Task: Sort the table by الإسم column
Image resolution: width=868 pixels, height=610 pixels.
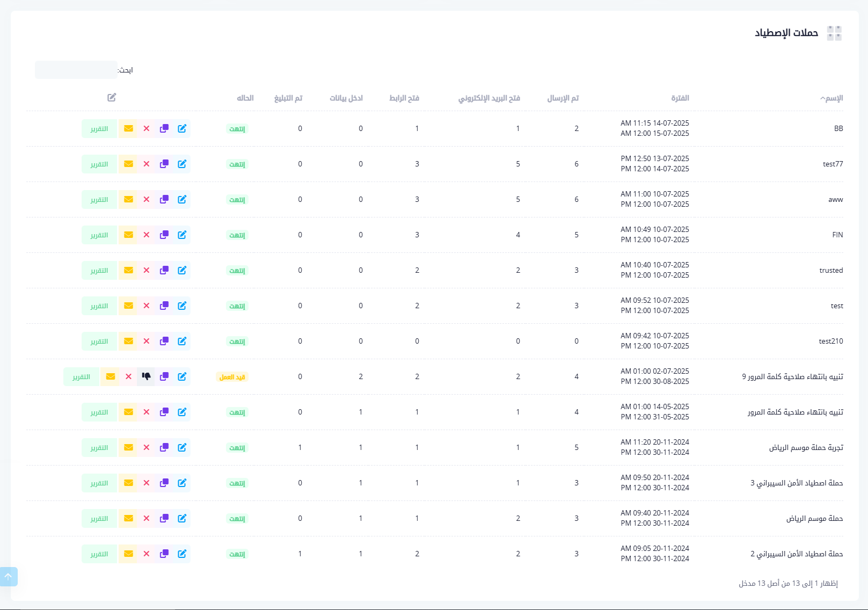Action: click(x=833, y=98)
